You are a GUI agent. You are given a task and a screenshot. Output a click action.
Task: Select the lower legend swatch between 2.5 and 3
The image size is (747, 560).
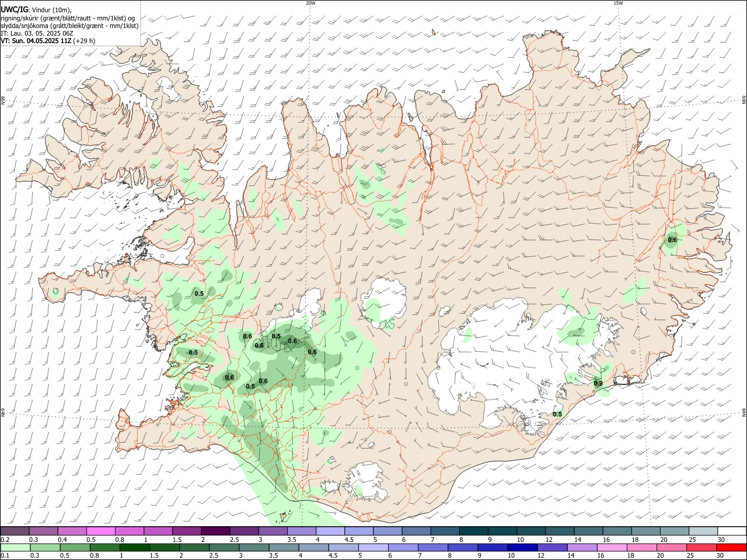click(x=224, y=547)
